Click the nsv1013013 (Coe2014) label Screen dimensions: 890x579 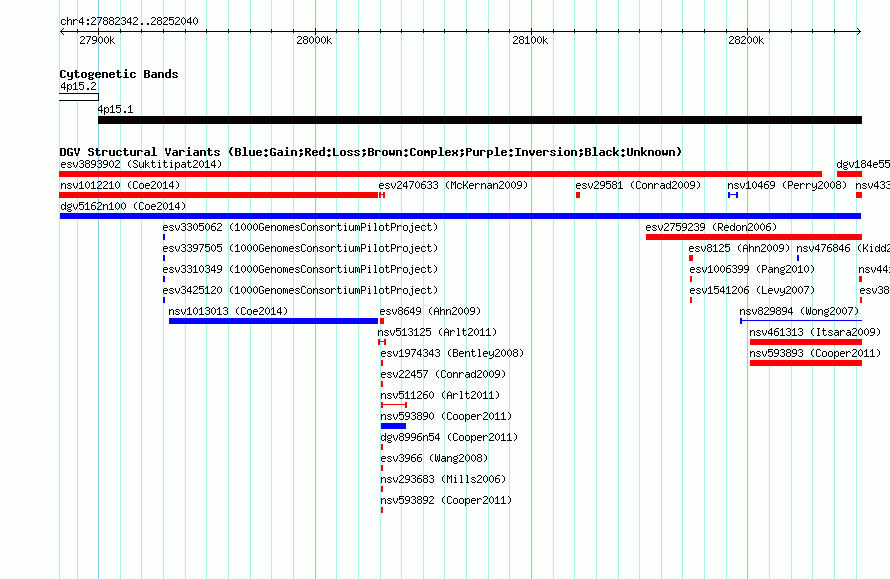228,311
